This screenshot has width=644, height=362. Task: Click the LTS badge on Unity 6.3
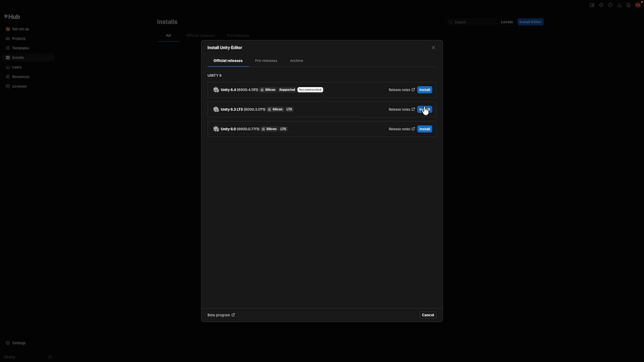289,109
